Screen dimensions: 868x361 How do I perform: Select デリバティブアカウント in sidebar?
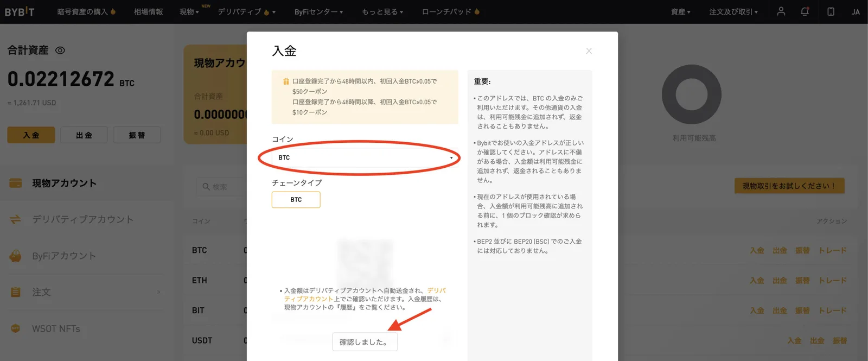tap(82, 219)
